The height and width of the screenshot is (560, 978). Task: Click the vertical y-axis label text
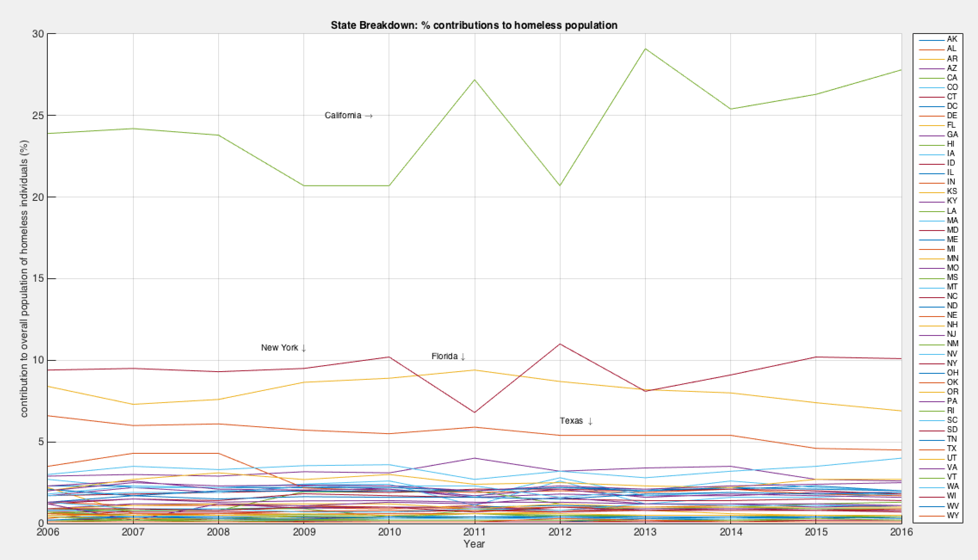[x=24, y=279]
